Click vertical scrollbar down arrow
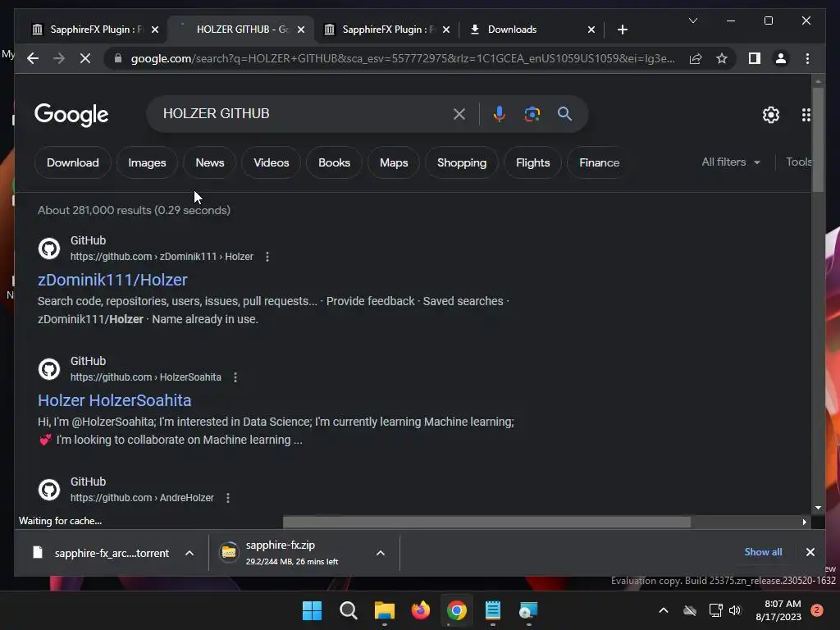 point(818,507)
